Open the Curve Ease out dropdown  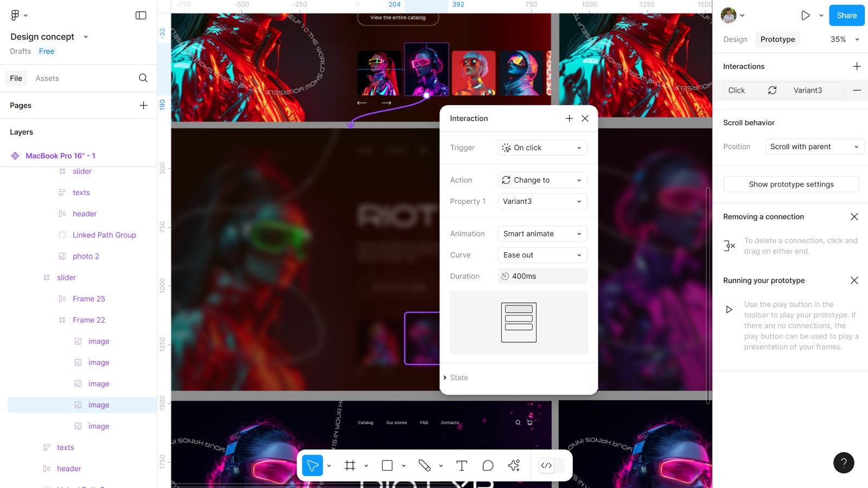pyautogui.click(x=542, y=255)
